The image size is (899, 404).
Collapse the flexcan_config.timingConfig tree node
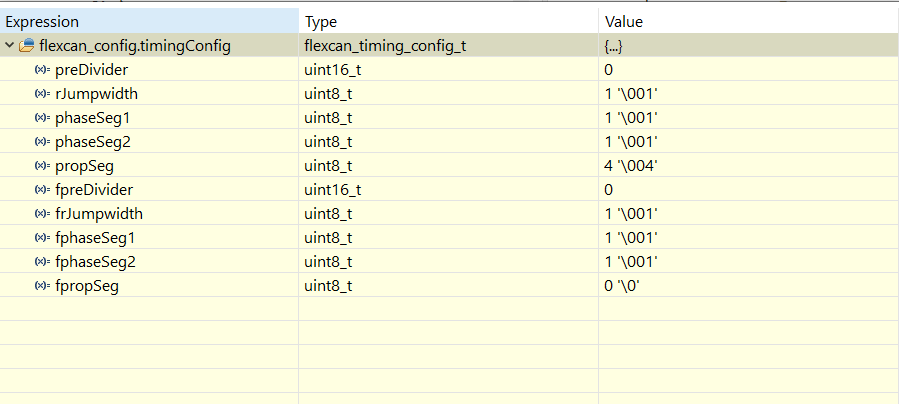(10, 45)
